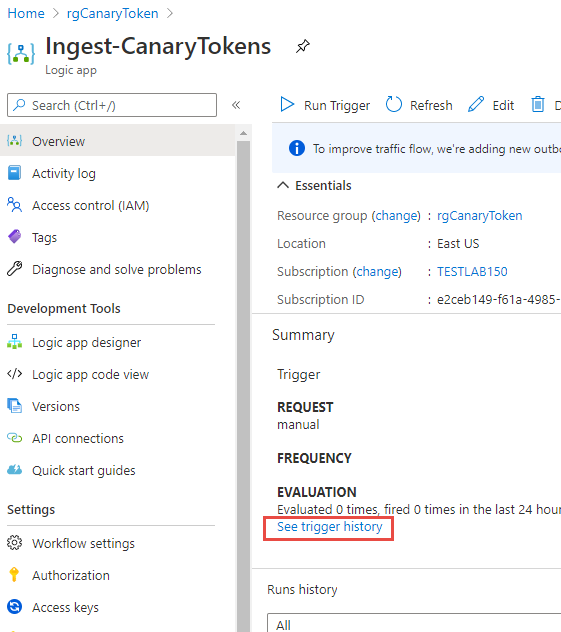Follow See trigger history link
The width and height of the screenshot is (561, 632).
coord(329,526)
